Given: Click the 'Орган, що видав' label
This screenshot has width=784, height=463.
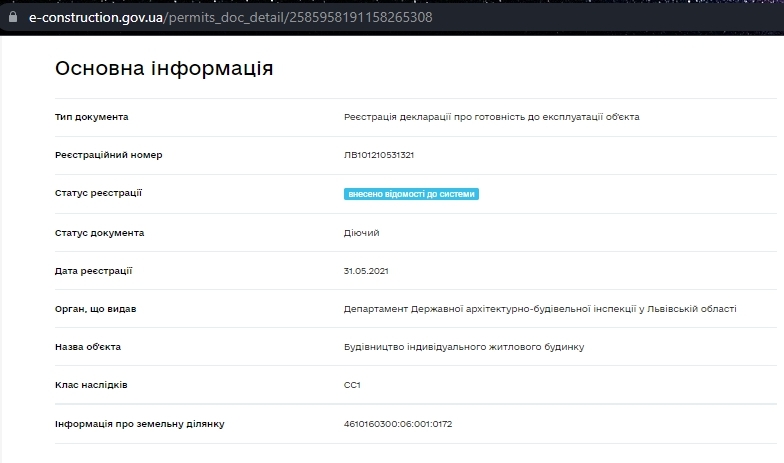Looking at the screenshot, I should (96, 309).
